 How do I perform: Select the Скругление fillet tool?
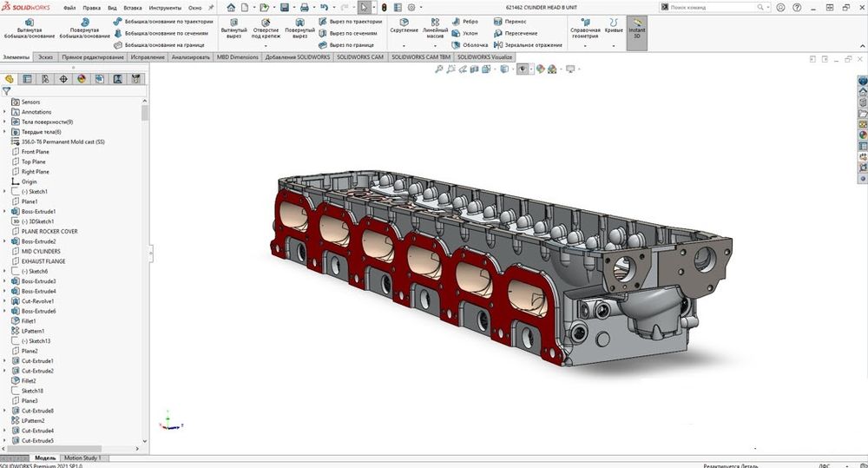[404, 27]
